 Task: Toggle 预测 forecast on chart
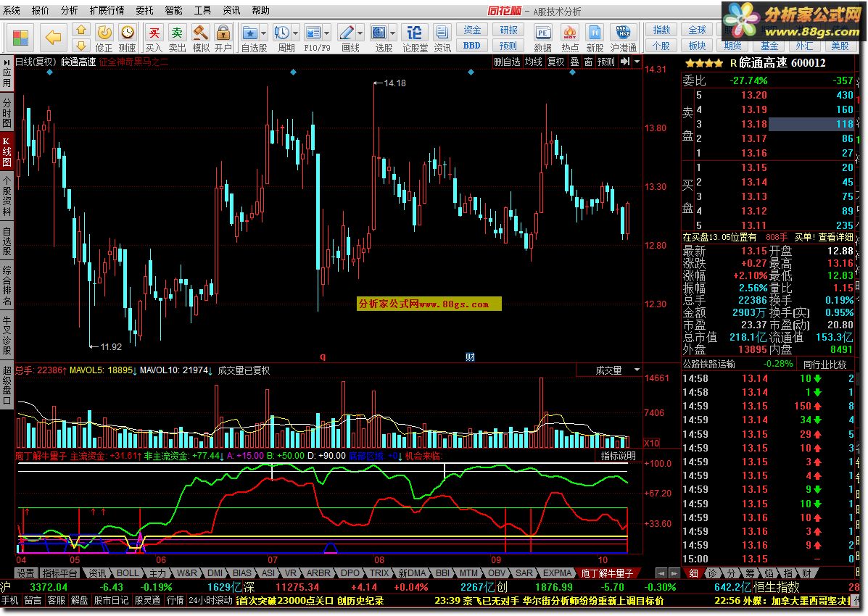point(606,62)
